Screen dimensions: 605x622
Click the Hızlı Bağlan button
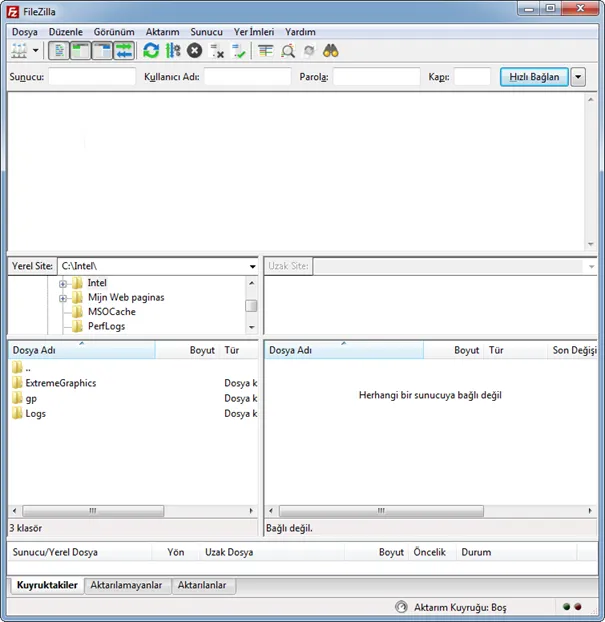[534, 77]
